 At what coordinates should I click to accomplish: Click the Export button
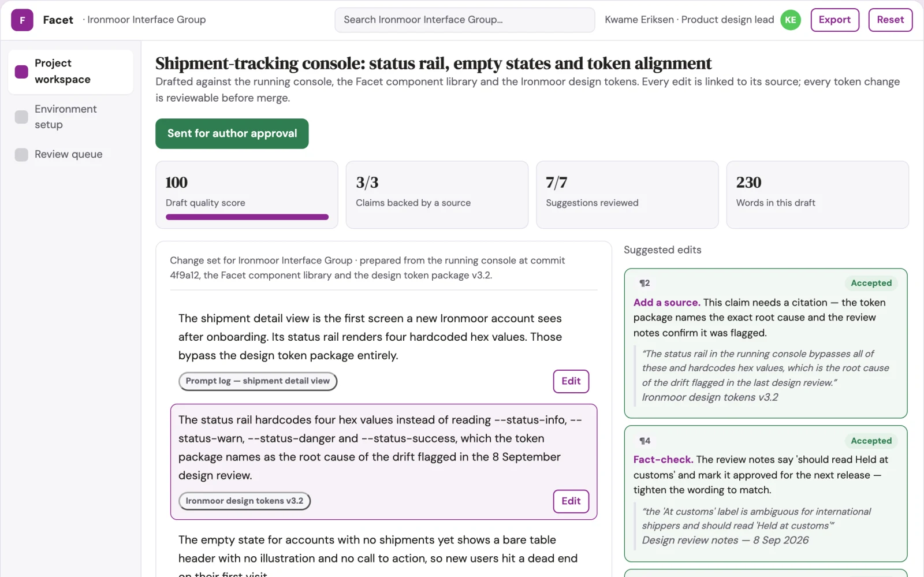click(x=834, y=20)
